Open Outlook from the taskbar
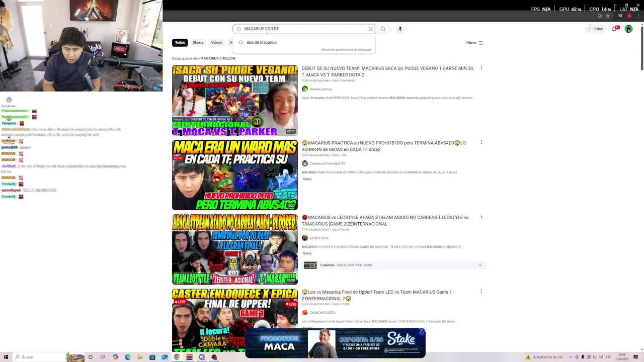This screenshot has height=362, width=644. [x=165, y=357]
